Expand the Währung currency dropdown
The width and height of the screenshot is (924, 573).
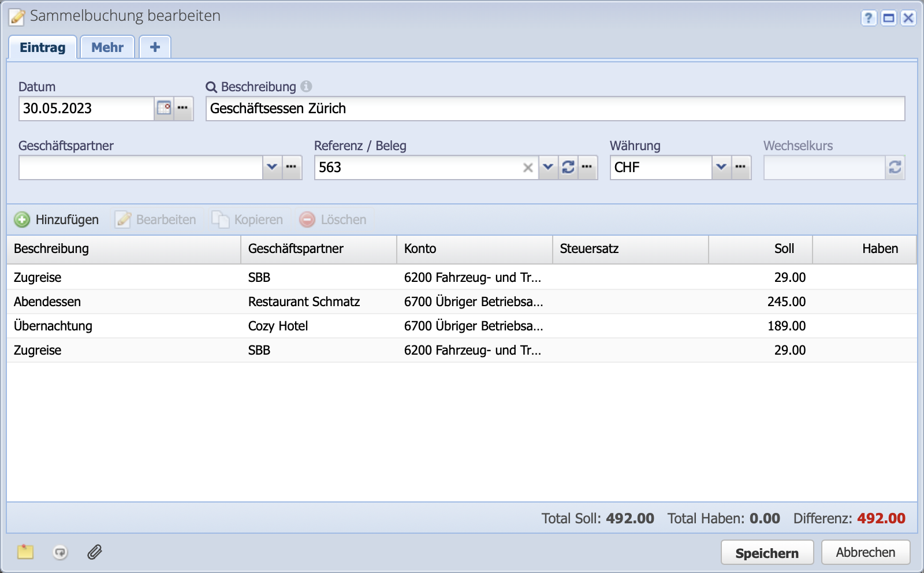tap(721, 168)
